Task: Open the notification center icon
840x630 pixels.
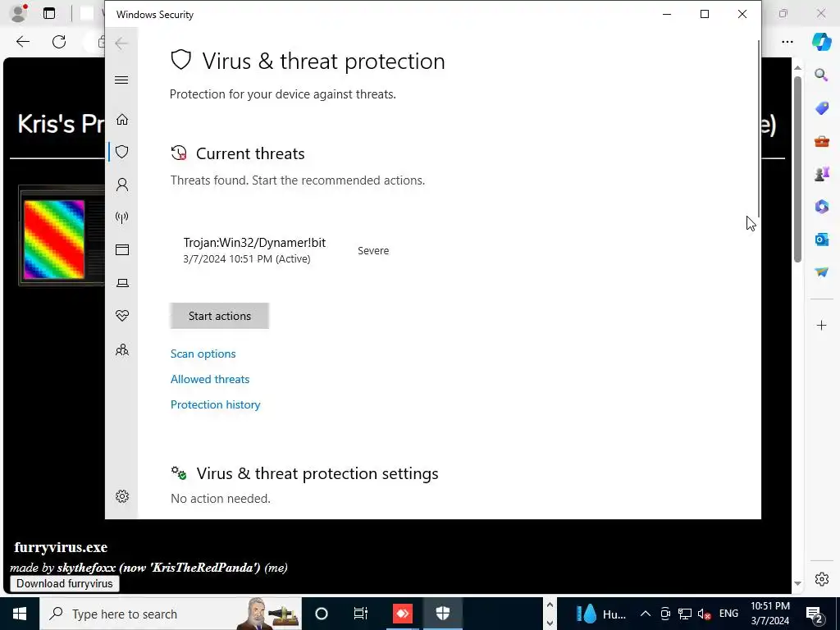Action: click(x=815, y=614)
